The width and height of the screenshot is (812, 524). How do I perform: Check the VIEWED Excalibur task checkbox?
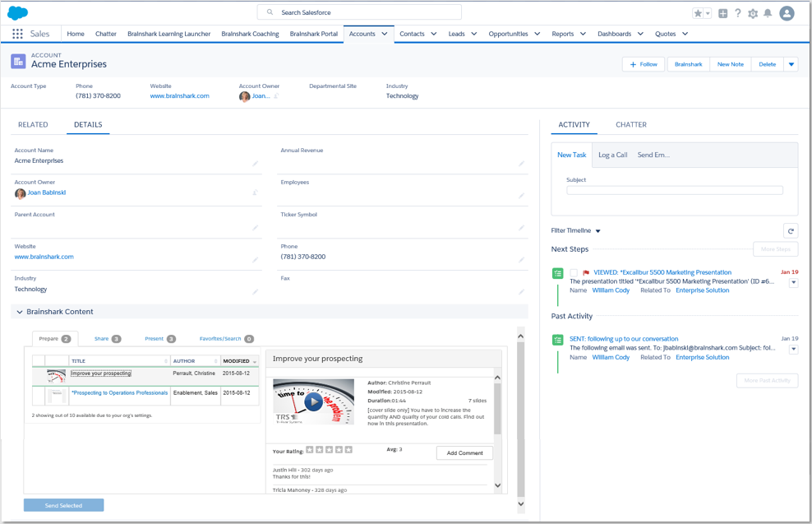tap(574, 272)
